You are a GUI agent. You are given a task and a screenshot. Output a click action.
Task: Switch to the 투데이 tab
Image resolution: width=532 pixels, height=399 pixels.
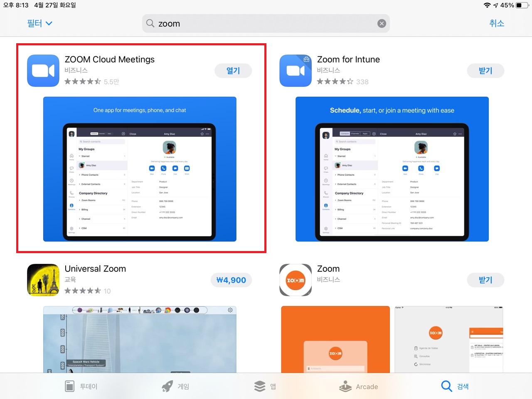tap(81, 386)
